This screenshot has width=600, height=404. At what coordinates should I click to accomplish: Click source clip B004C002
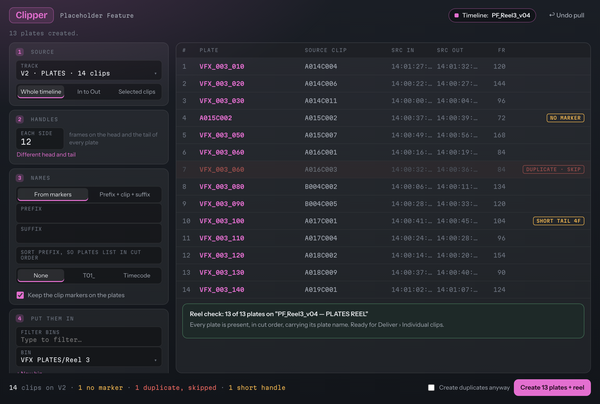[x=321, y=187]
